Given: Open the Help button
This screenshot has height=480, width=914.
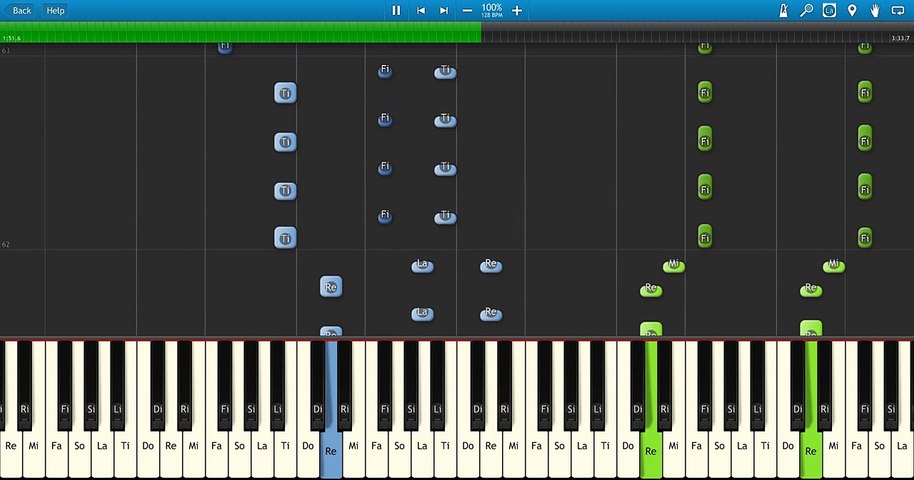Looking at the screenshot, I should click(x=55, y=10).
